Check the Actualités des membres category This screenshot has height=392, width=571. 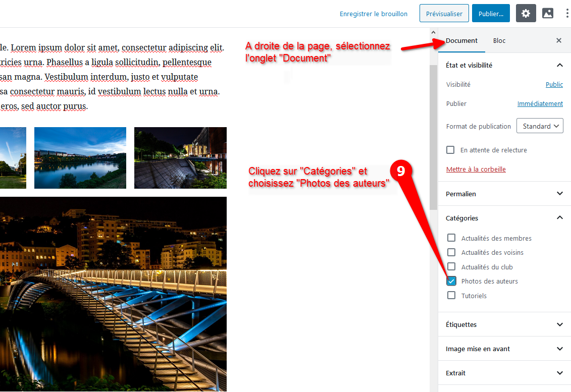pyautogui.click(x=451, y=238)
